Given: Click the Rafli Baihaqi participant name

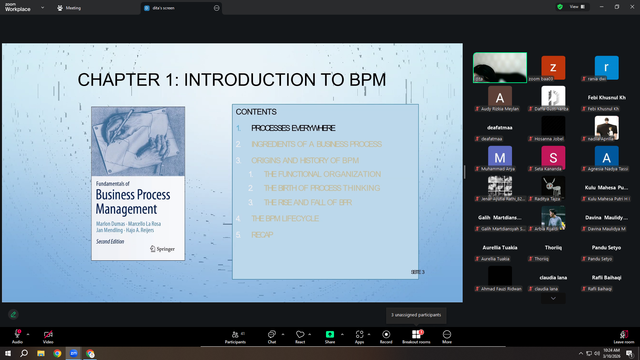Looking at the screenshot, I should click(x=607, y=278).
